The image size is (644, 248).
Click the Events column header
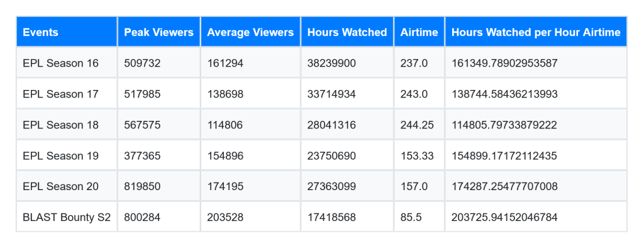(67, 32)
